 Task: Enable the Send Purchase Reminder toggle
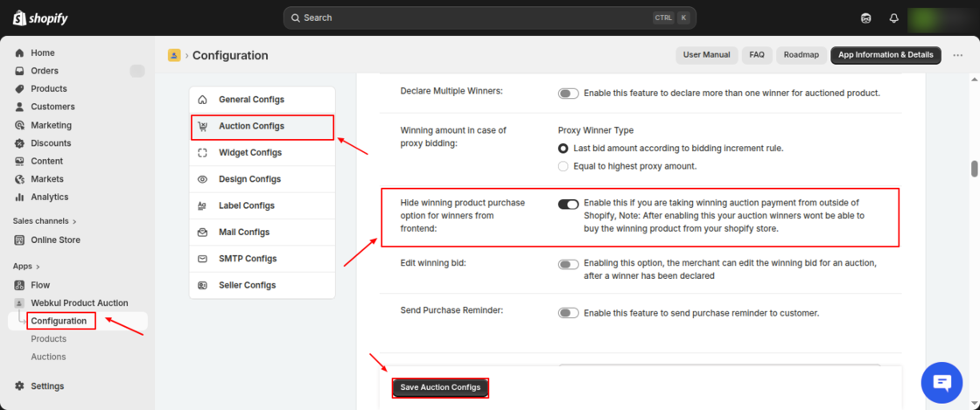568,313
